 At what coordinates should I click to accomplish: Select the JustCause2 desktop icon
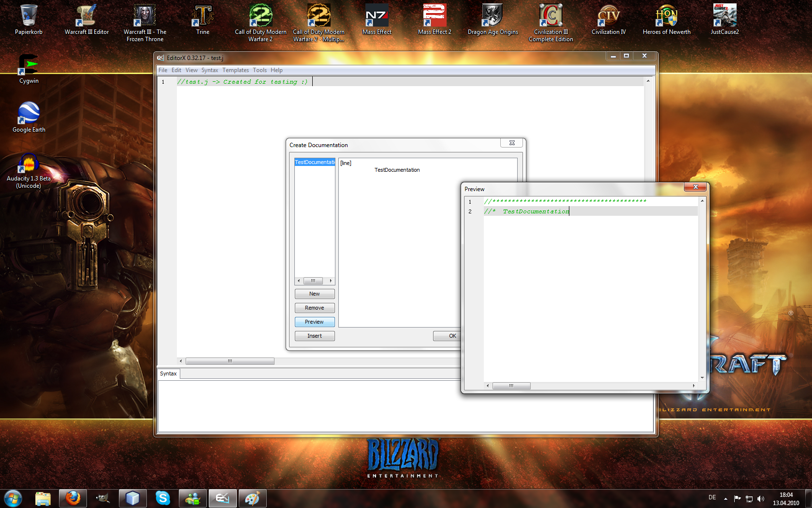coord(725,19)
